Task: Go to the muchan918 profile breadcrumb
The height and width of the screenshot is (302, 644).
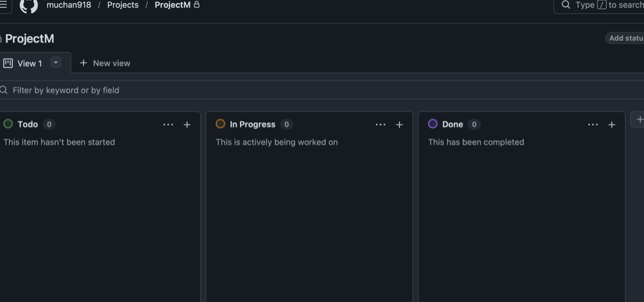Action: pyautogui.click(x=68, y=5)
